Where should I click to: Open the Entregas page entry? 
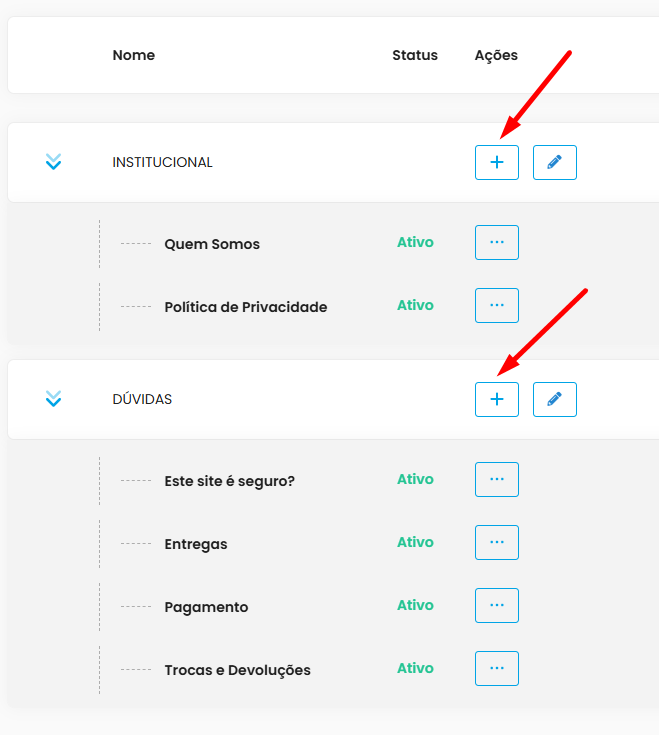pos(196,544)
